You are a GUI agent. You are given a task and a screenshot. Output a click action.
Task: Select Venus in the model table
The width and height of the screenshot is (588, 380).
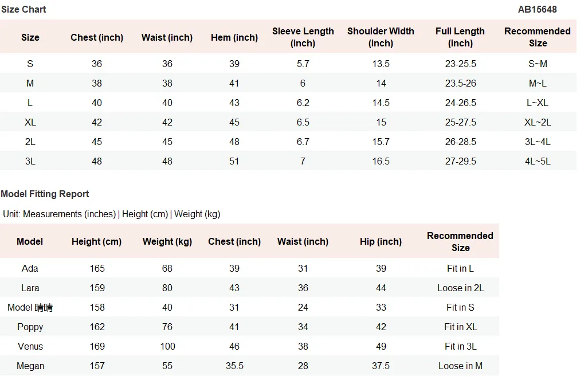click(x=30, y=347)
